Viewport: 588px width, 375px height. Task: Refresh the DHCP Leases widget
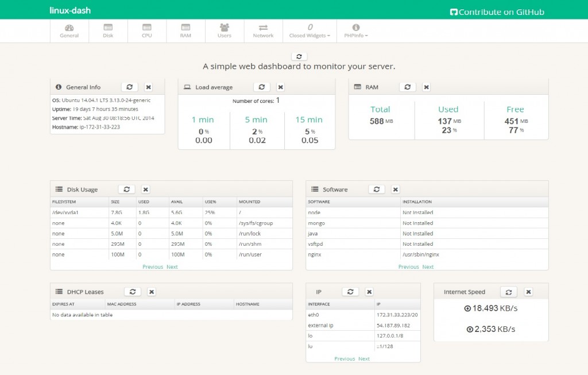(x=132, y=292)
